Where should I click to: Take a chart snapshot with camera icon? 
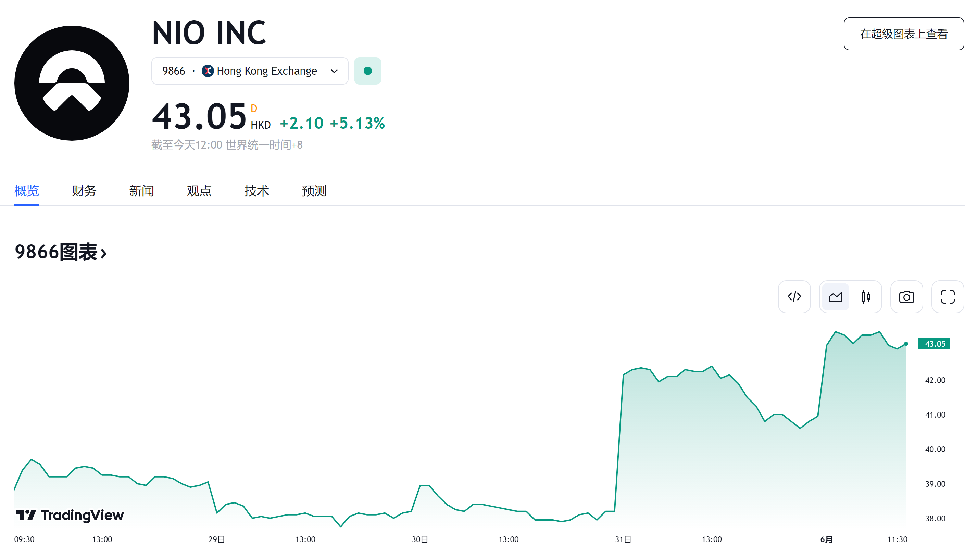906,297
